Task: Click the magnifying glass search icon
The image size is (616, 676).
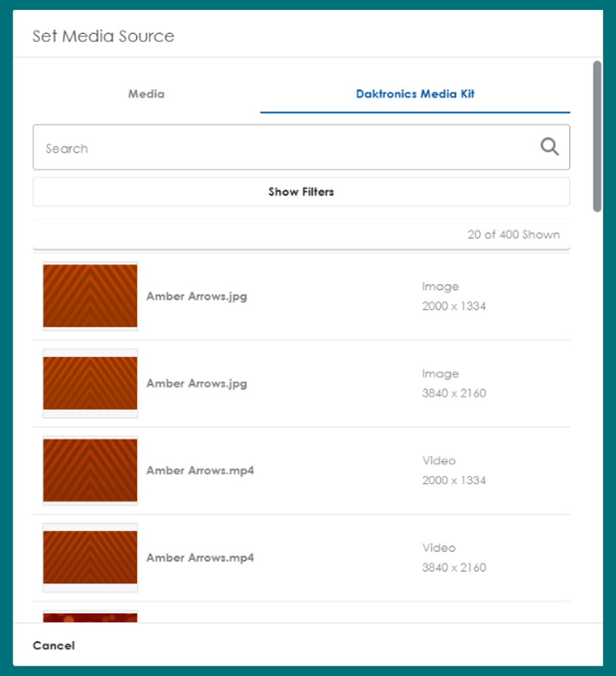Action: pos(549,147)
